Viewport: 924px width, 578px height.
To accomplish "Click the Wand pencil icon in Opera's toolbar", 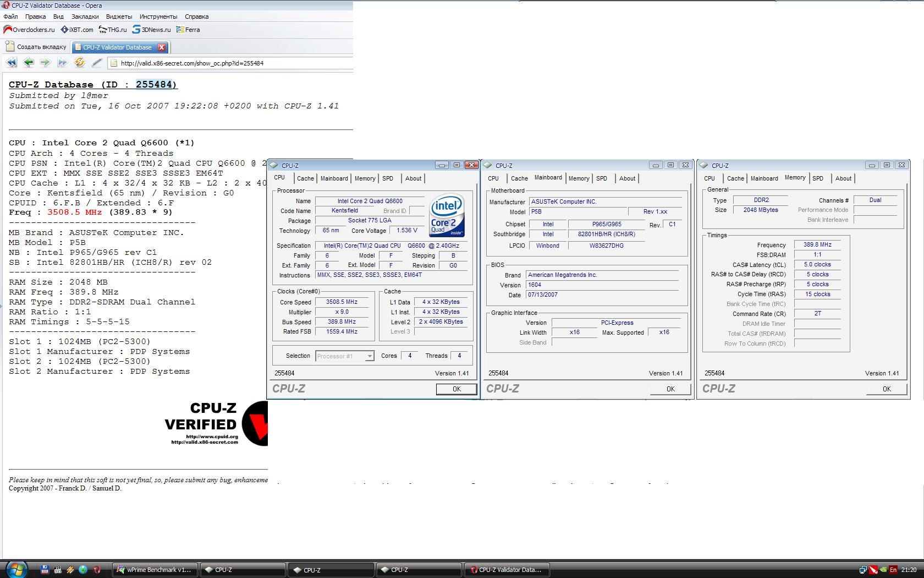I will tap(97, 63).
